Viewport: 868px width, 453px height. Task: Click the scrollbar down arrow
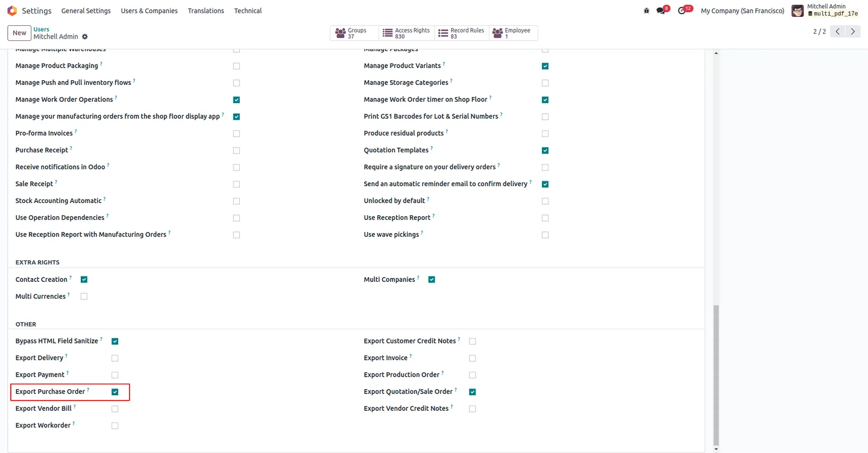pyautogui.click(x=715, y=449)
